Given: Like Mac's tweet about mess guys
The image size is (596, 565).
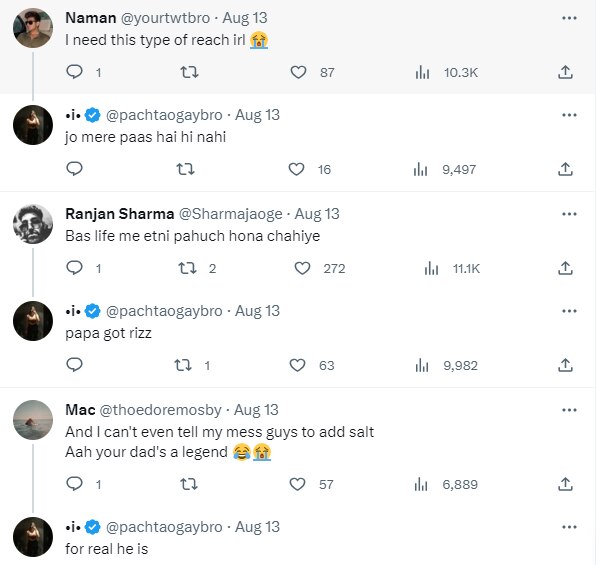Looking at the screenshot, I should (297, 484).
